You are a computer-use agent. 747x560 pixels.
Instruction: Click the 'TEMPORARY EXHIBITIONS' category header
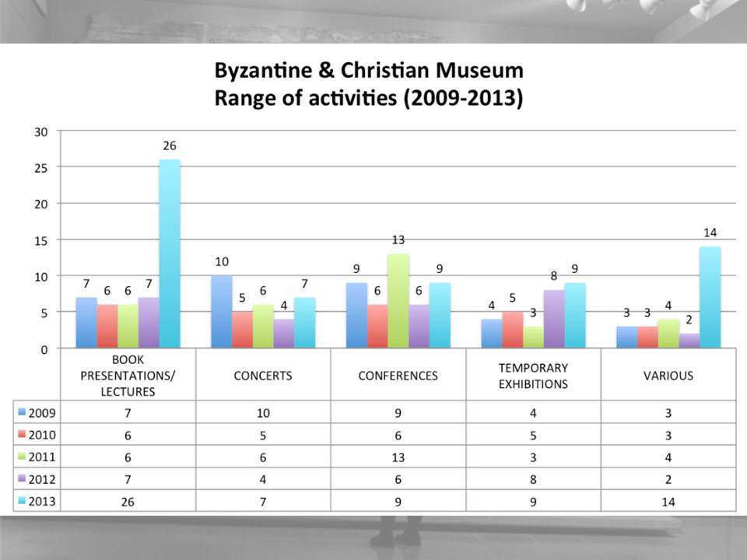tap(533, 376)
